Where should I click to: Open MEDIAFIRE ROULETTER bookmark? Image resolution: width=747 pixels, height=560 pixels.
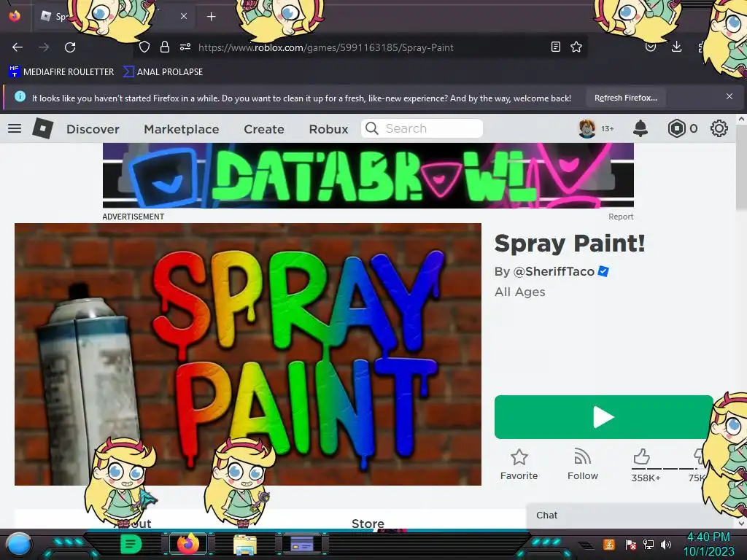(x=61, y=72)
